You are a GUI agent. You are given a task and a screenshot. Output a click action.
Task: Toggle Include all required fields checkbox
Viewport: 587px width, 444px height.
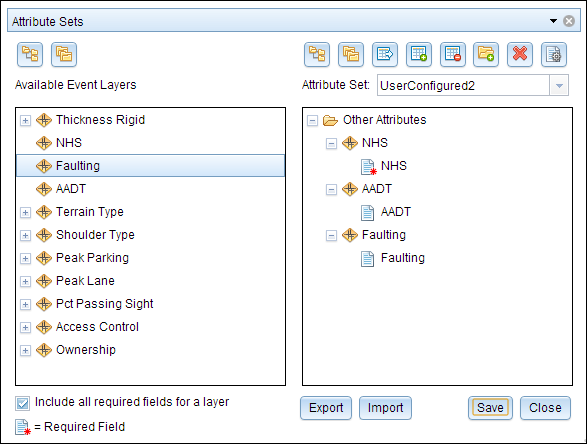[x=22, y=403]
